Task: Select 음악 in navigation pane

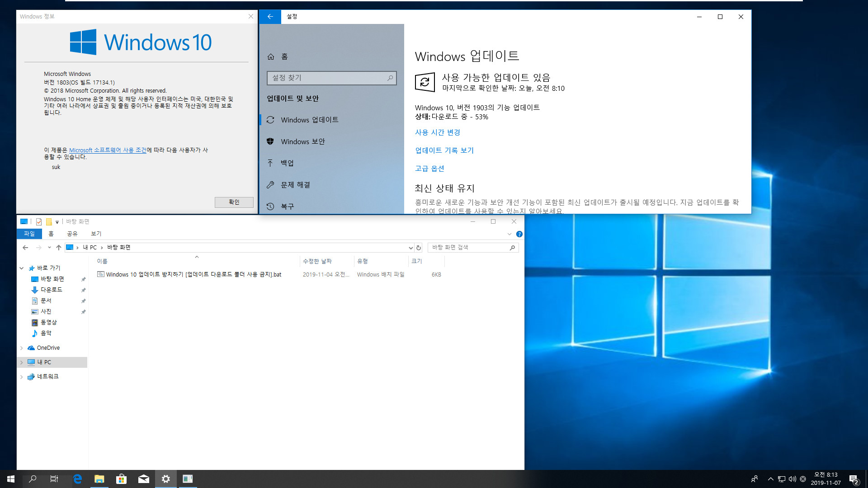Action: 46,333
